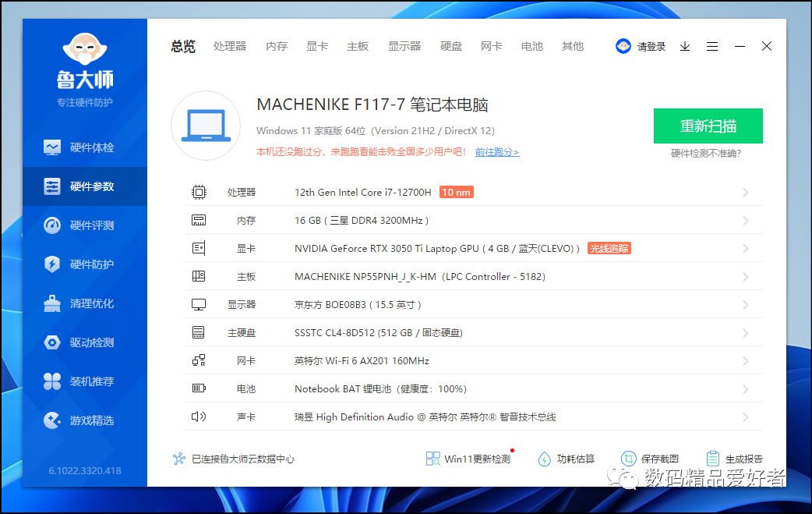Click the SSSTC CL4-8D512 disk text
This screenshot has height=514, width=812.
pyautogui.click(x=379, y=332)
